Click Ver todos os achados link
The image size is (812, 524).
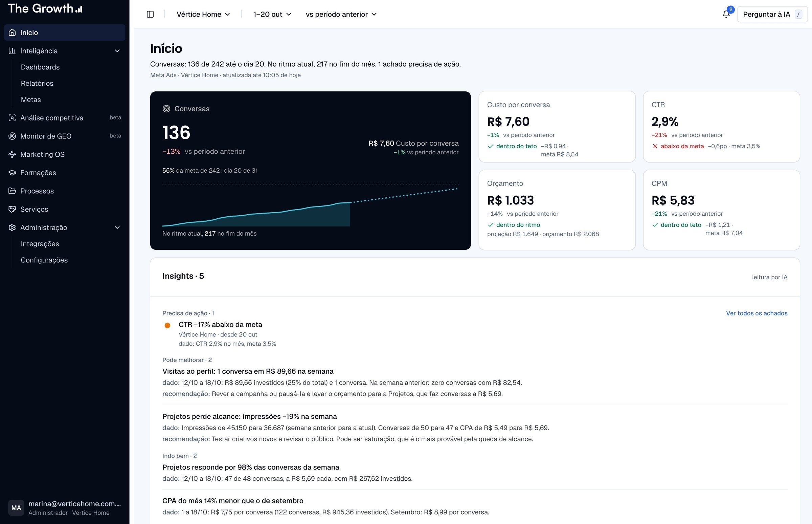(757, 313)
